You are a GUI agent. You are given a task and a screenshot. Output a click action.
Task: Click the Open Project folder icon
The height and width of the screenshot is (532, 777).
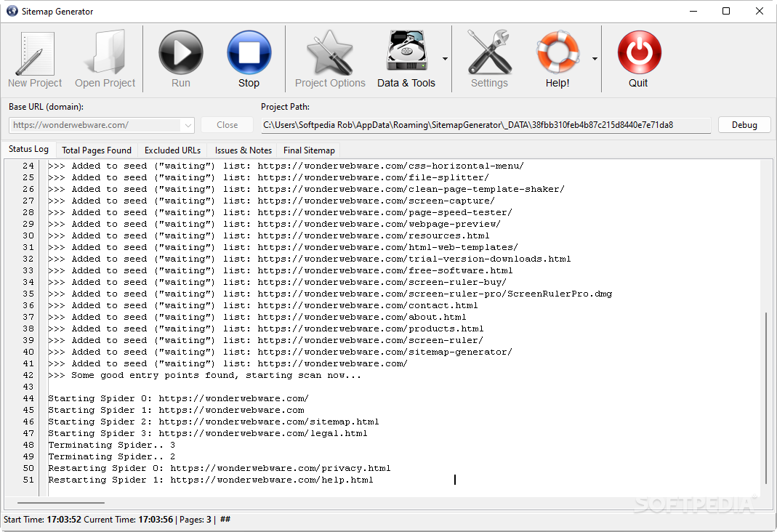pyautogui.click(x=105, y=52)
